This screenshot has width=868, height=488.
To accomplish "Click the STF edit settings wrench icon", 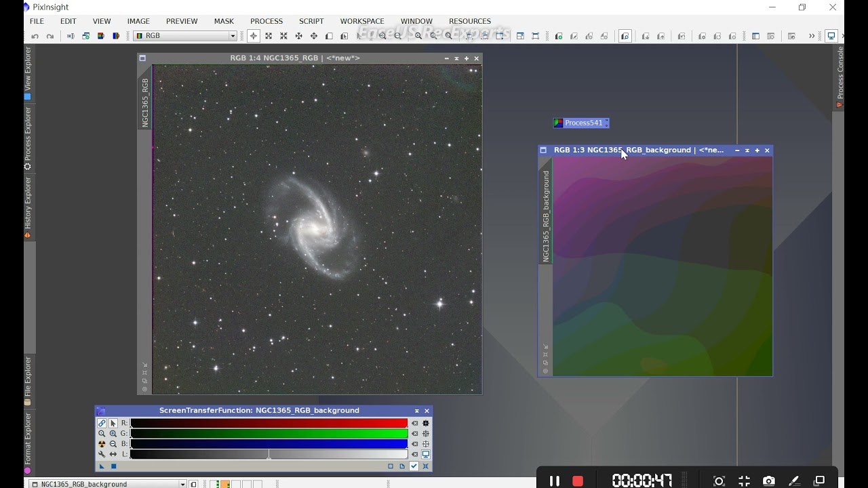I will pyautogui.click(x=102, y=455).
